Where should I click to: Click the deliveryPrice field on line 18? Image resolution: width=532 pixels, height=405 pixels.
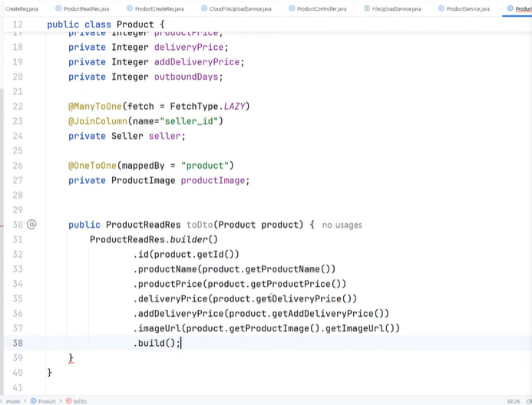click(189, 47)
